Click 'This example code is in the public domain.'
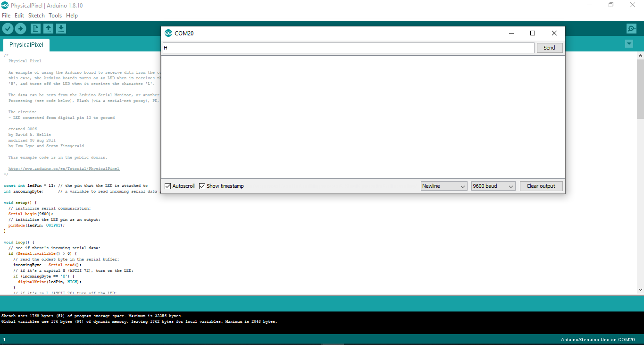 58,157
